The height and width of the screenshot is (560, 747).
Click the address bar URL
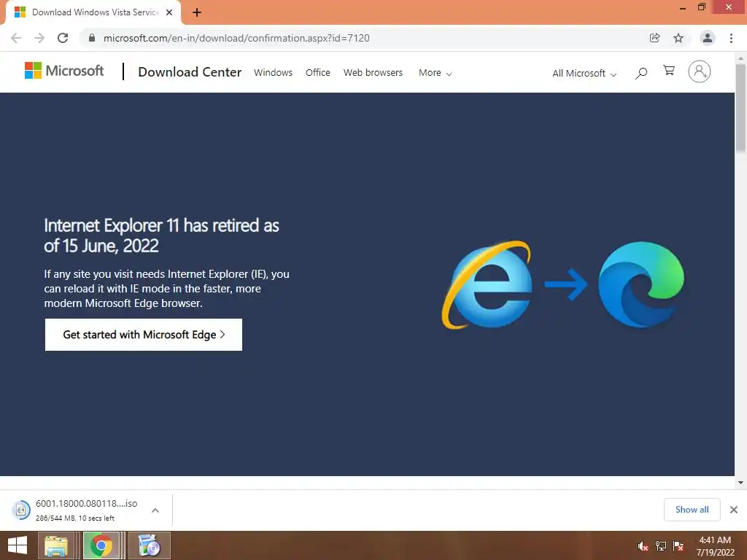click(236, 38)
